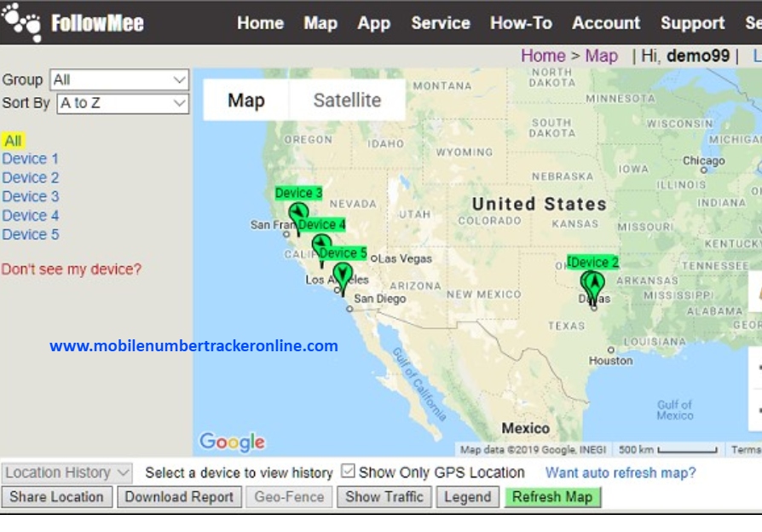This screenshot has height=532, width=762.
Task: Click the Google logo on the map
Action: point(232,442)
